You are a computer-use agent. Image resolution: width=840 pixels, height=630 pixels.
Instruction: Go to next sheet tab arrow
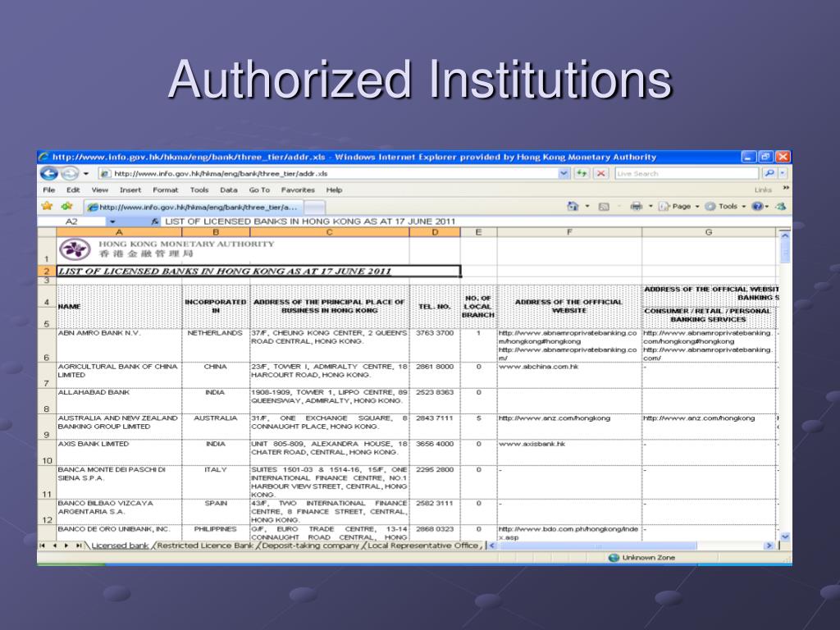66,546
